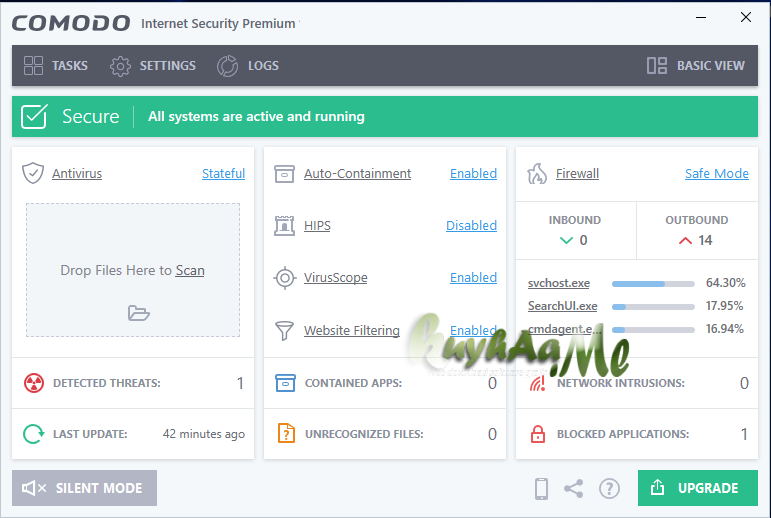Image resolution: width=771 pixels, height=518 pixels.
Task: Click the Basic View layout icon
Action: tap(657, 65)
